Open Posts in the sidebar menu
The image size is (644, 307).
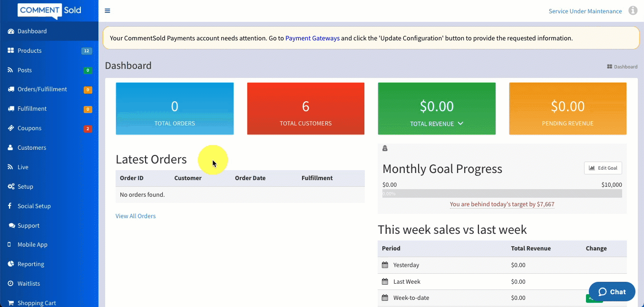point(49,70)
